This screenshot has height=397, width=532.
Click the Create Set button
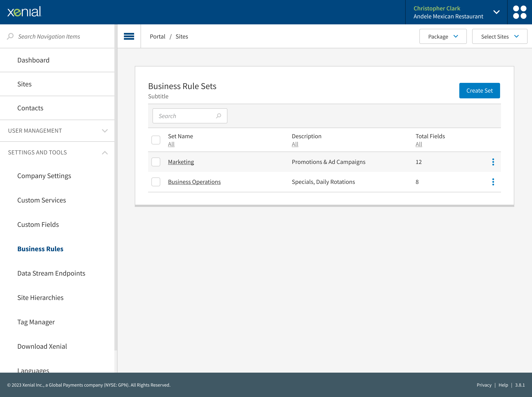tap(479, 91)
